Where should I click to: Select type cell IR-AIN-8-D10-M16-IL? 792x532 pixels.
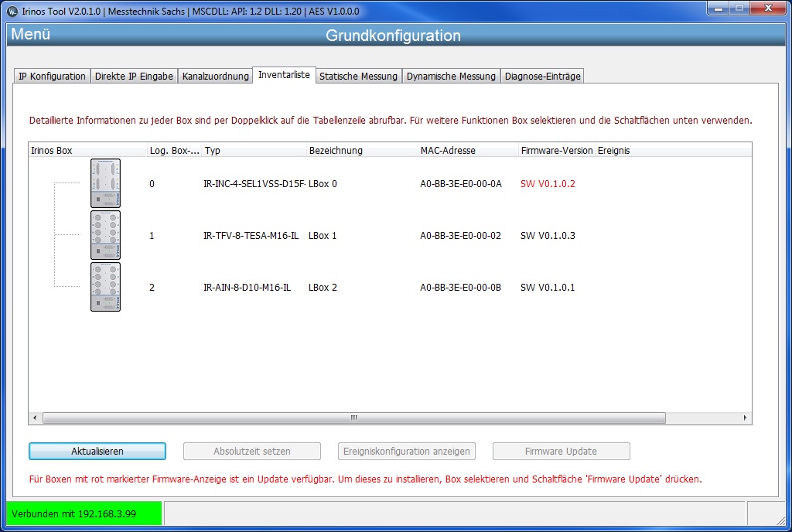[247, 288]
